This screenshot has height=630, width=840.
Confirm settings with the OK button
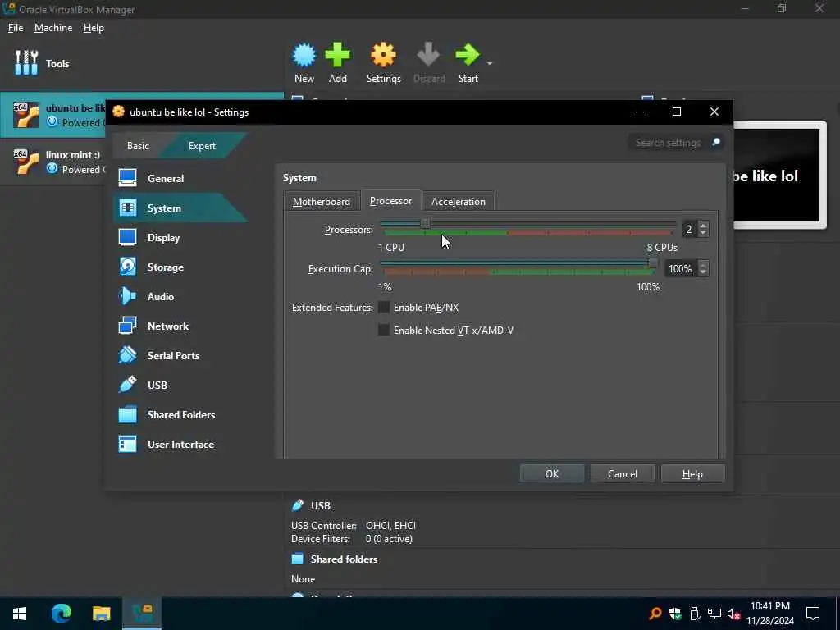pos(552,473)
